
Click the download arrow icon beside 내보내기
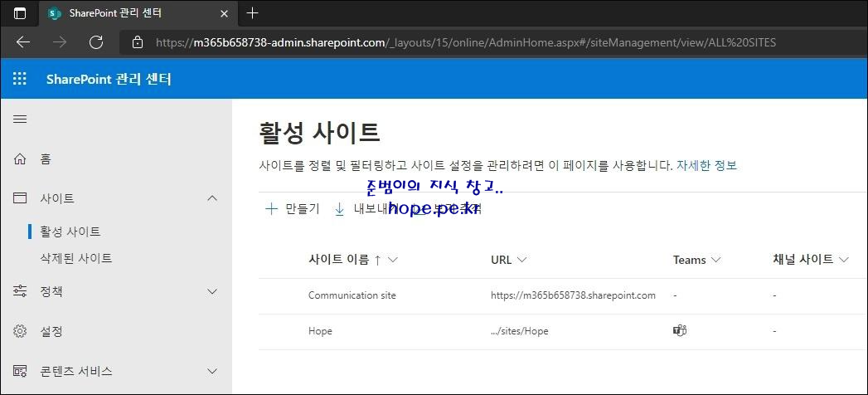click(x=339, y=209)
